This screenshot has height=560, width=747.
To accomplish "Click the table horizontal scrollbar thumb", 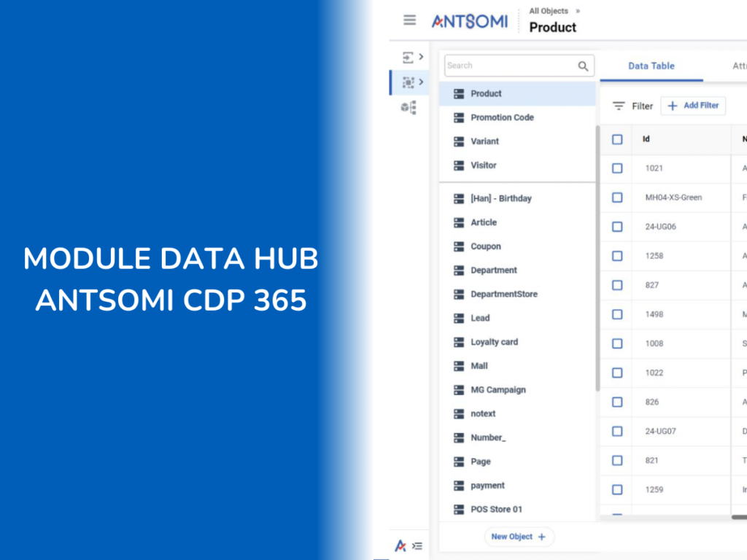I will (x=740, y=517).
